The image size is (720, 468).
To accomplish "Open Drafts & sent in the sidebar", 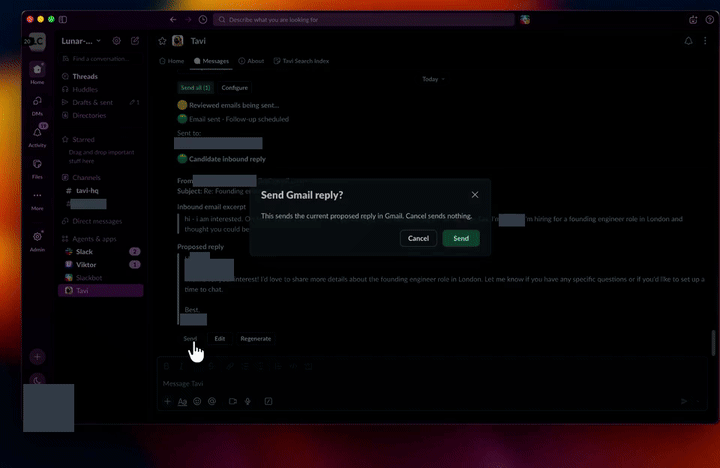I will point(101,102).
